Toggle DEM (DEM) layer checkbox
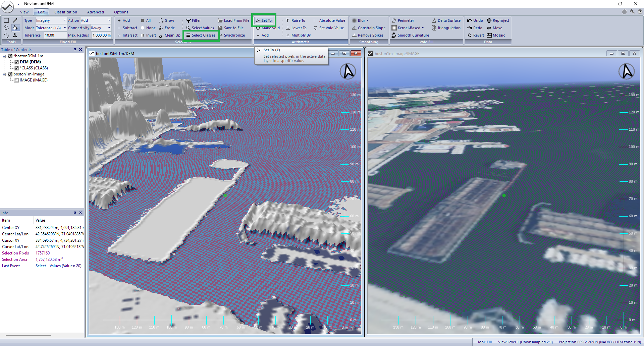This screenshot has width=644, height=346. [x=16, y=62]
